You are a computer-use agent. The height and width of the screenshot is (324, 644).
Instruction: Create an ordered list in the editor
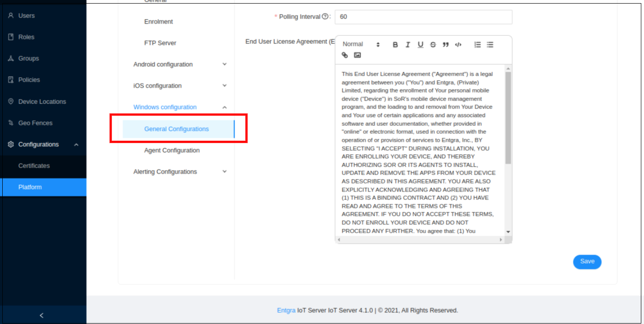tap(477, 44)
